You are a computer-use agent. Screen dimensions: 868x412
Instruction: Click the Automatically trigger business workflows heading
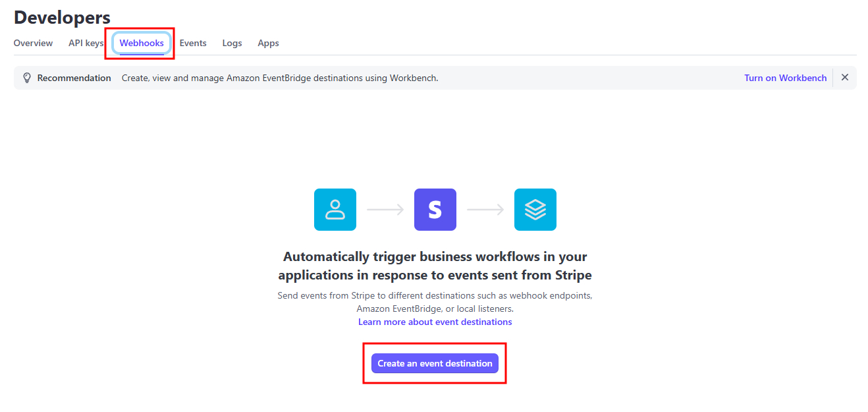435,266
